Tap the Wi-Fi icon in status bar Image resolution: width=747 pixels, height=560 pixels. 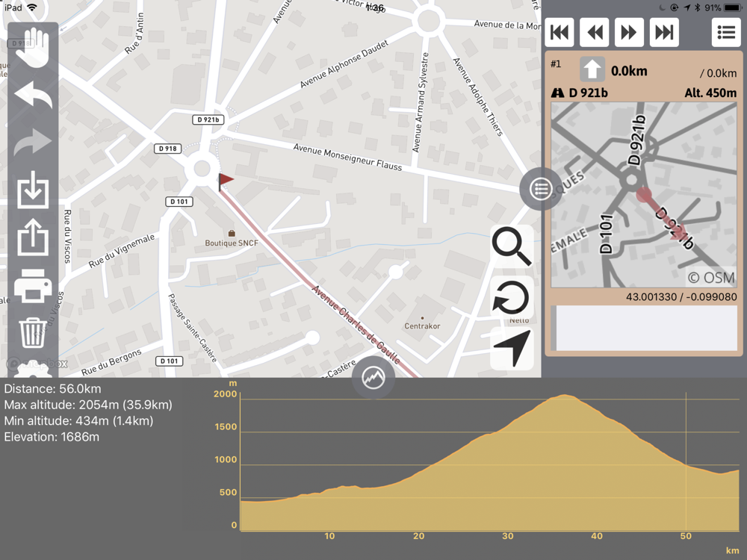click(32, 7)
